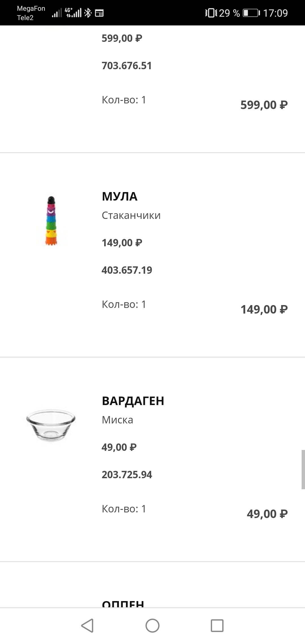This screenshot has width=305, height=644.
Task: Open the ВАРДАГЕН product title
Action: pyautogui.click(x=133, y=401)
